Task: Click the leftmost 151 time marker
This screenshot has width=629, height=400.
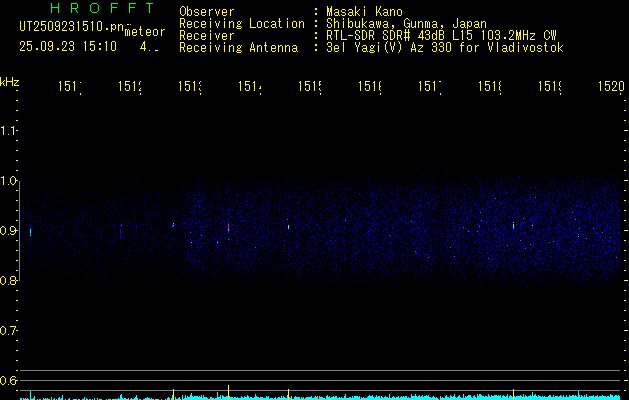Action: pos(70,88)
